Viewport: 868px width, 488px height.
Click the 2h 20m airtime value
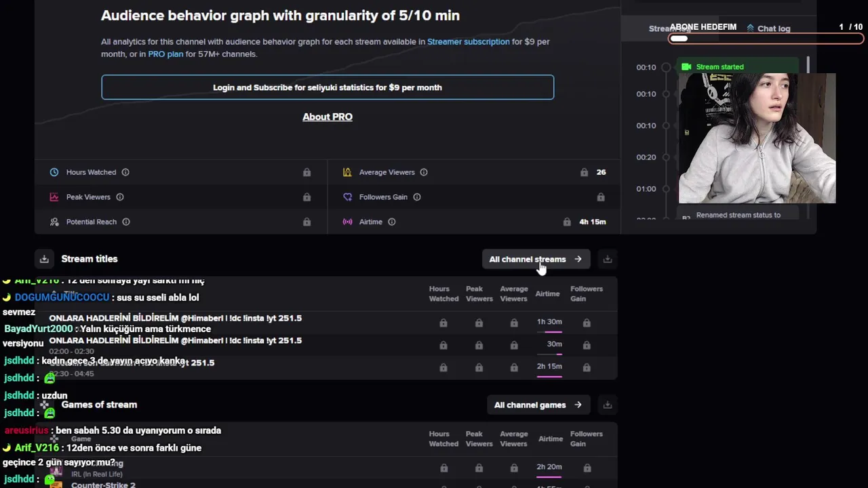click(x=549, y=467)
